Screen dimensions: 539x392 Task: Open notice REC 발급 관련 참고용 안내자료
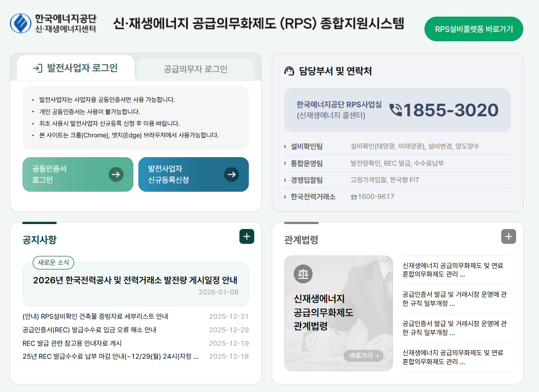pyautogui.click(x=72, y=344)
